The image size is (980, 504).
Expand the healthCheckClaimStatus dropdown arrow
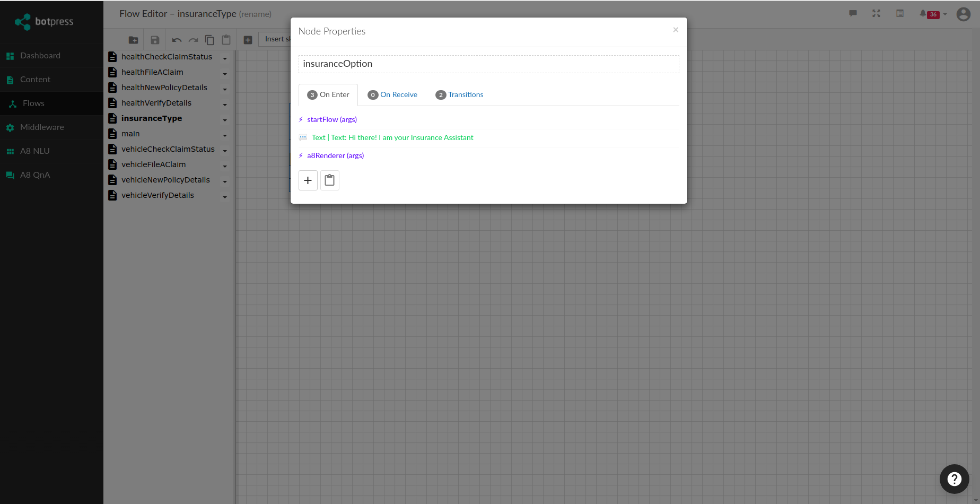225,58
